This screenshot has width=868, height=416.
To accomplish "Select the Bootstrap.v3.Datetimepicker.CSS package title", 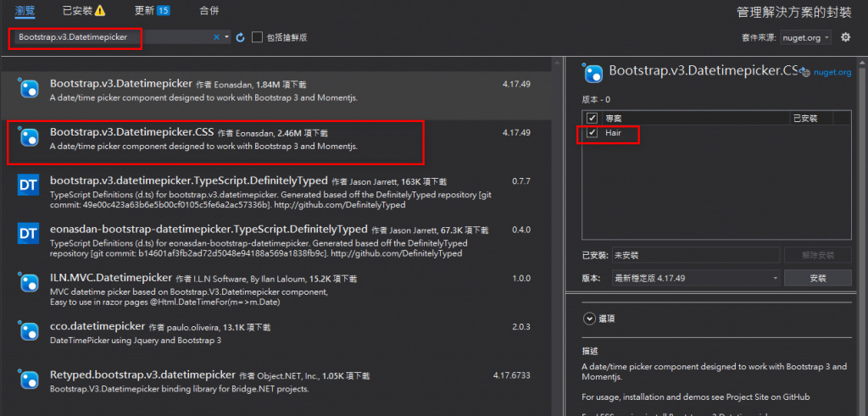I will 131,132.
